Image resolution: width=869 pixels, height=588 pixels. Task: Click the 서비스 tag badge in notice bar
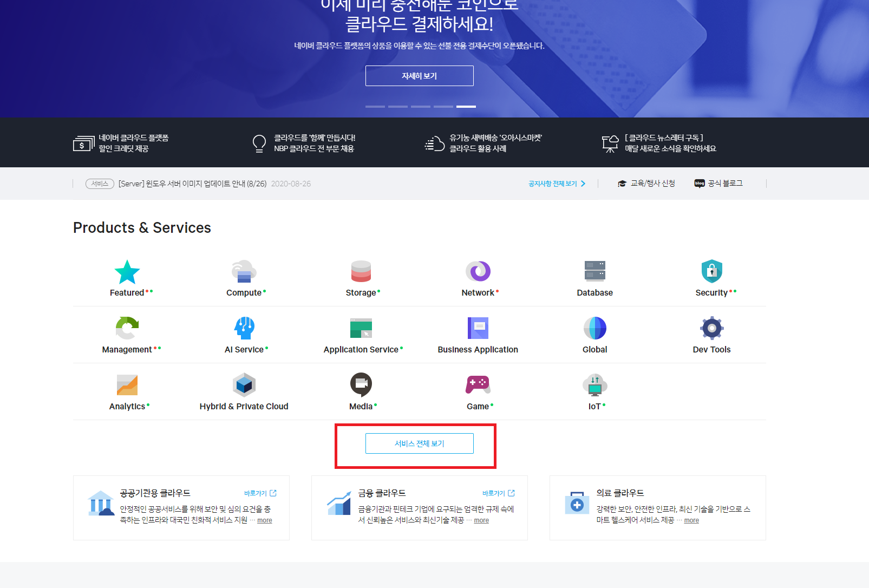tap(100, 184)
